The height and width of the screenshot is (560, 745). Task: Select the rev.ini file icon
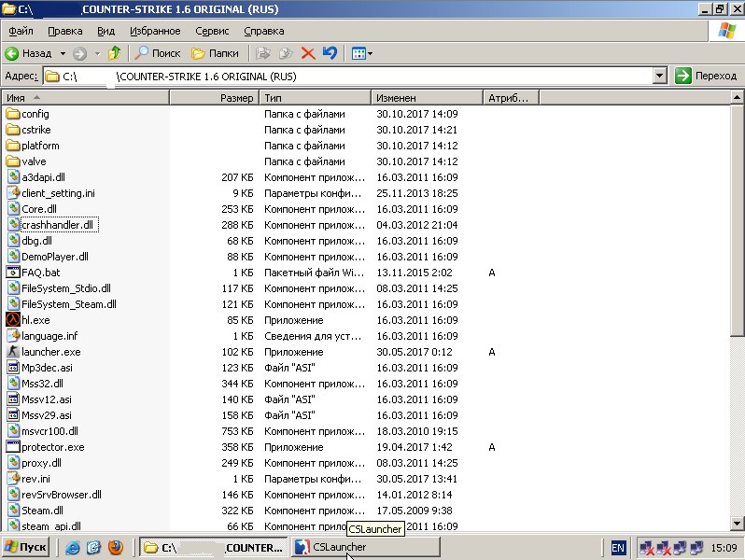click(x=13, y=478)
